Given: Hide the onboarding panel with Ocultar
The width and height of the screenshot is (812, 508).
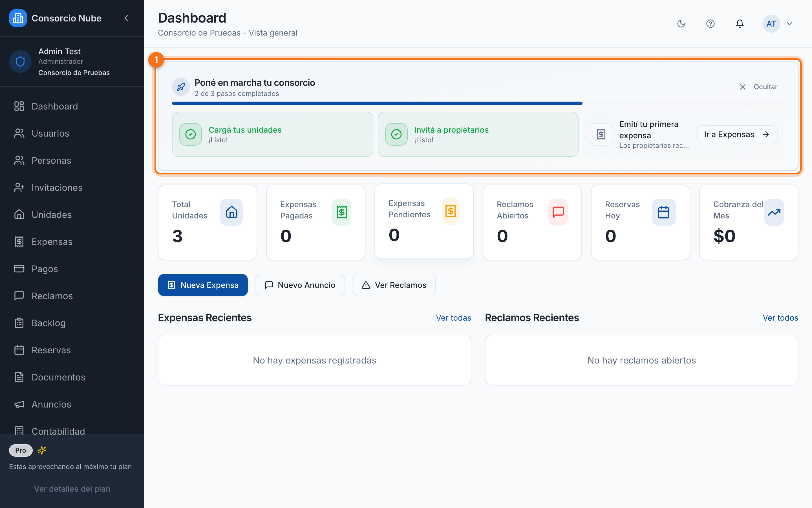Looking at the screenshot, I should pos(758,87).
